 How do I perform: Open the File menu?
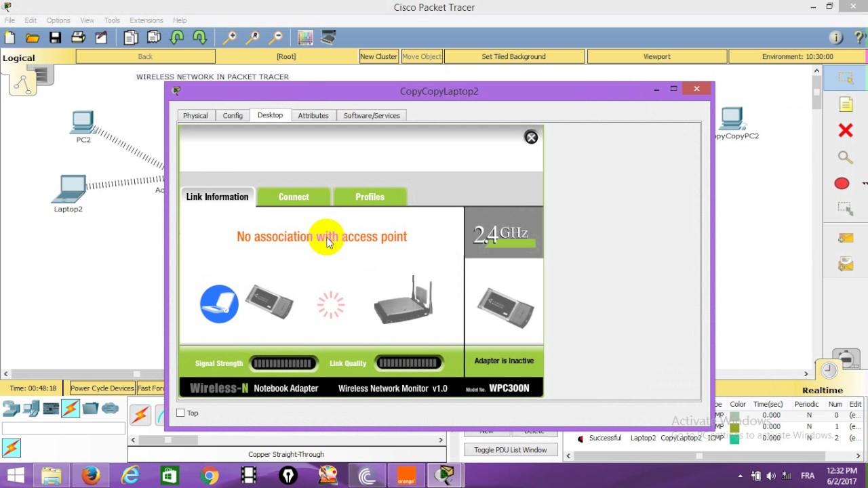point(9,20)
